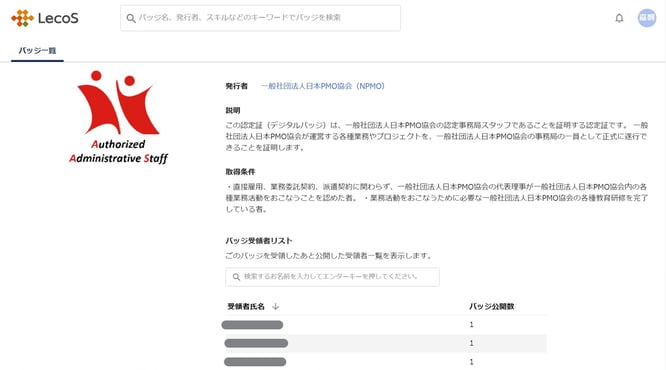Open issuer link 一般社団法人日本PMO協会（NPMO）

(323, 86)
